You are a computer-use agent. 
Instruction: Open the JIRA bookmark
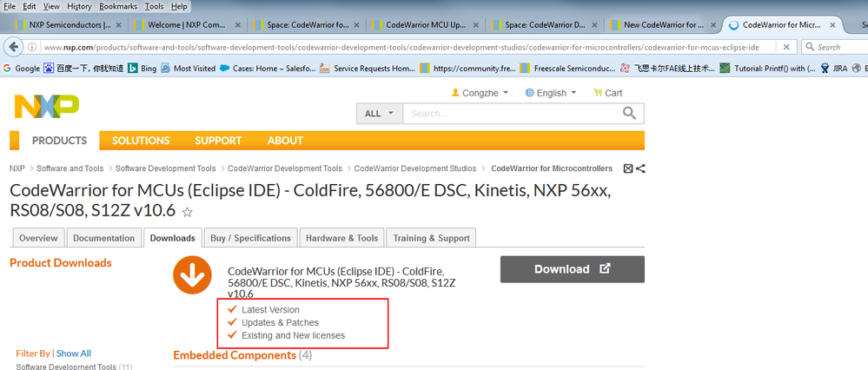(834, 69)
